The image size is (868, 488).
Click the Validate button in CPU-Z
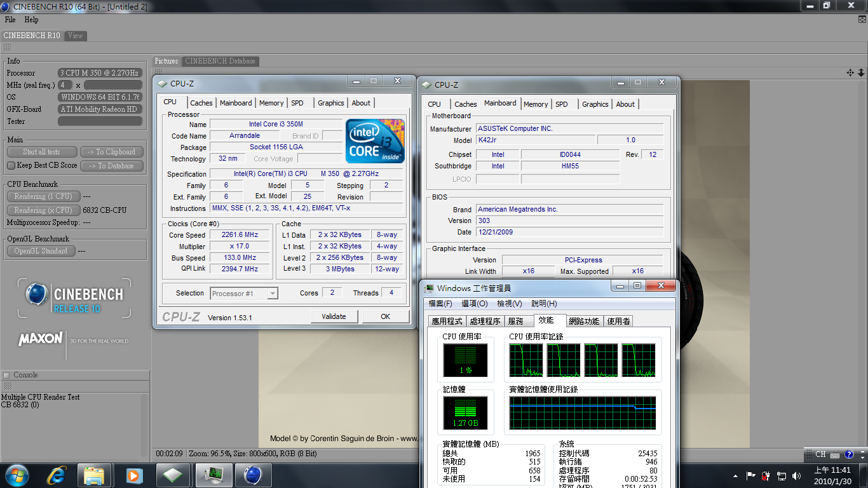pyautogui.click(x=334, y=316)
